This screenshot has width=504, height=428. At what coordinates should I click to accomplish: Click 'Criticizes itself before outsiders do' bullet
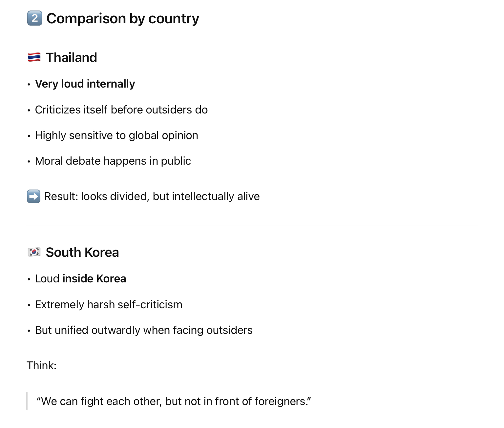(x=121, y=110)
